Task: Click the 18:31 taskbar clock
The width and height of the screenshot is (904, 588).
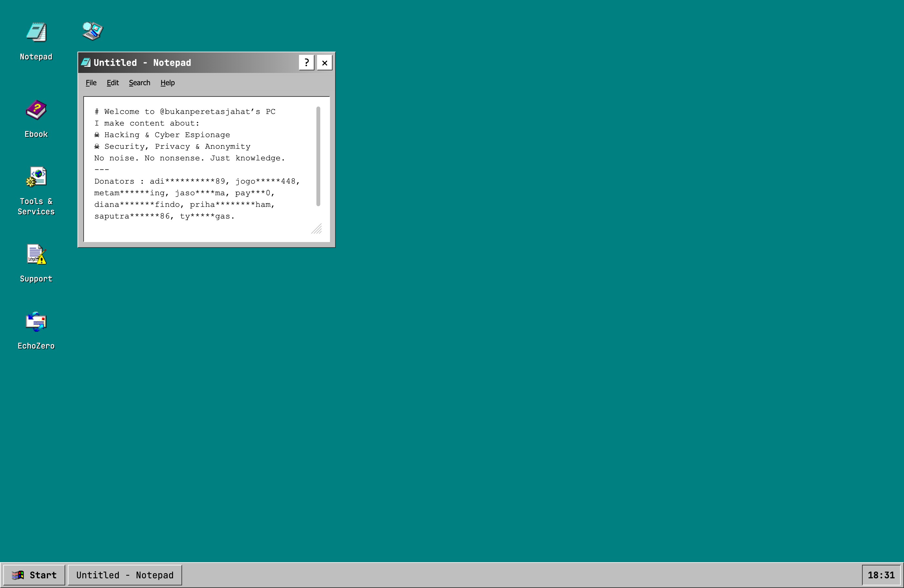Action: tap(881, 575)
